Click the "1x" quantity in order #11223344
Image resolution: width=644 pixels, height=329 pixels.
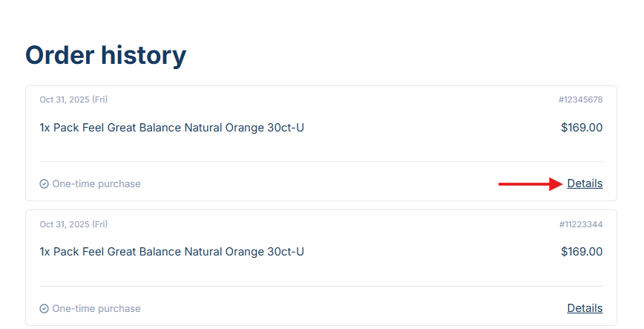[45, 252]
